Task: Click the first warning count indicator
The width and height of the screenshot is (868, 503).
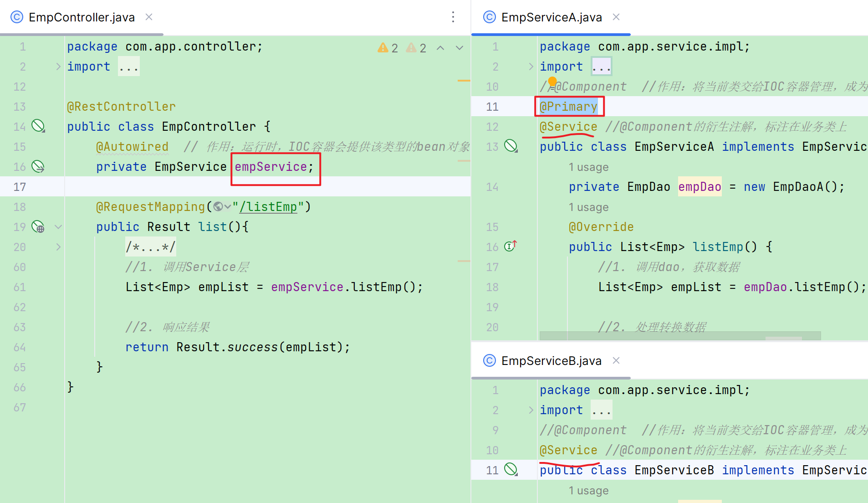Action: click(x=388, y=48)
